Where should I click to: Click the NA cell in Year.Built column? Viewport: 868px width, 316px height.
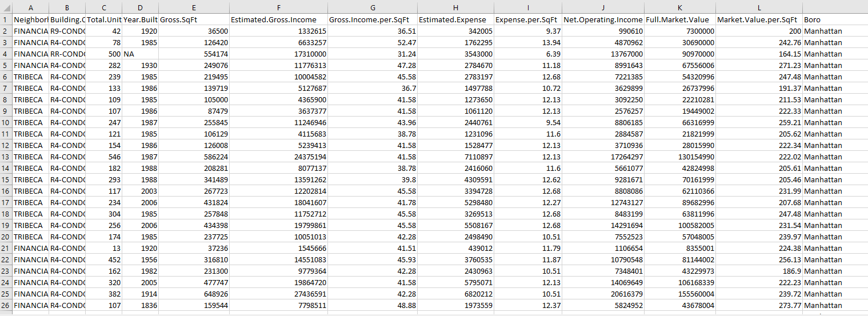click(140, 54)
